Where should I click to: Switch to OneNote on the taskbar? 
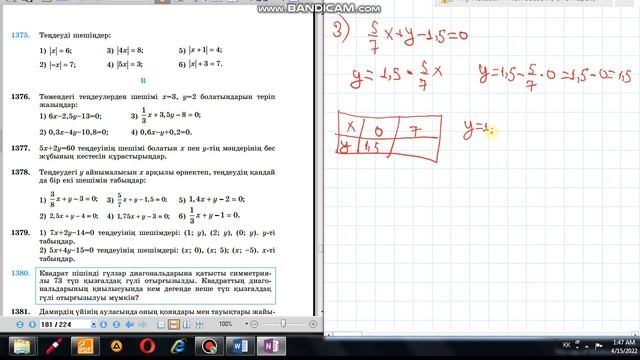click(x=271, y=347)
